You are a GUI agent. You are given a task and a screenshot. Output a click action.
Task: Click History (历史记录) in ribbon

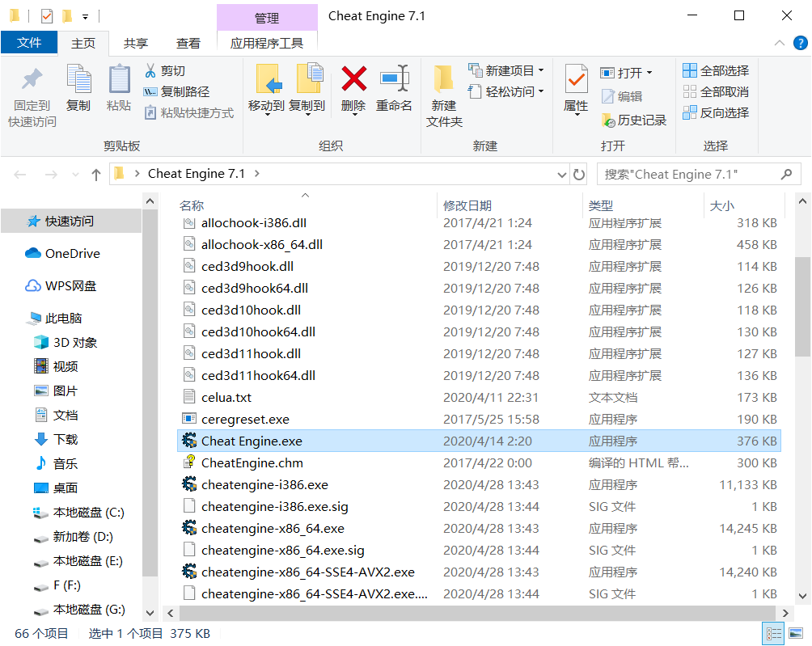coord(634,120)
